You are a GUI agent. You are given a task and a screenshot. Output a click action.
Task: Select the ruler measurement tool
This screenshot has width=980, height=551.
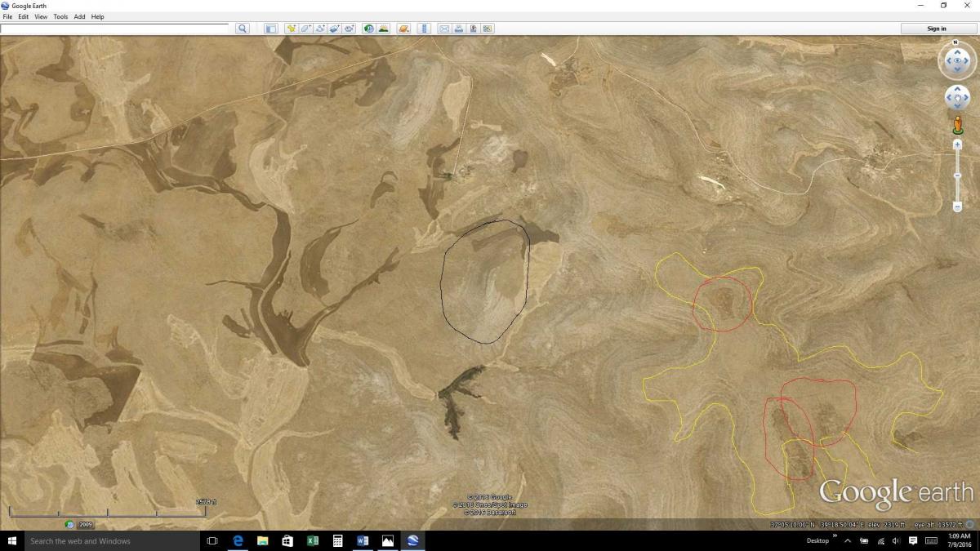coord(424,29)
